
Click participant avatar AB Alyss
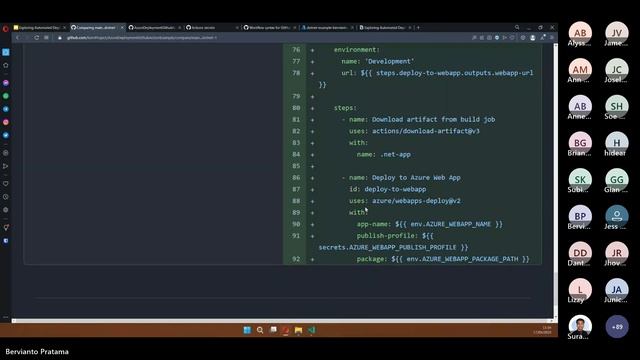pos(580,33)
